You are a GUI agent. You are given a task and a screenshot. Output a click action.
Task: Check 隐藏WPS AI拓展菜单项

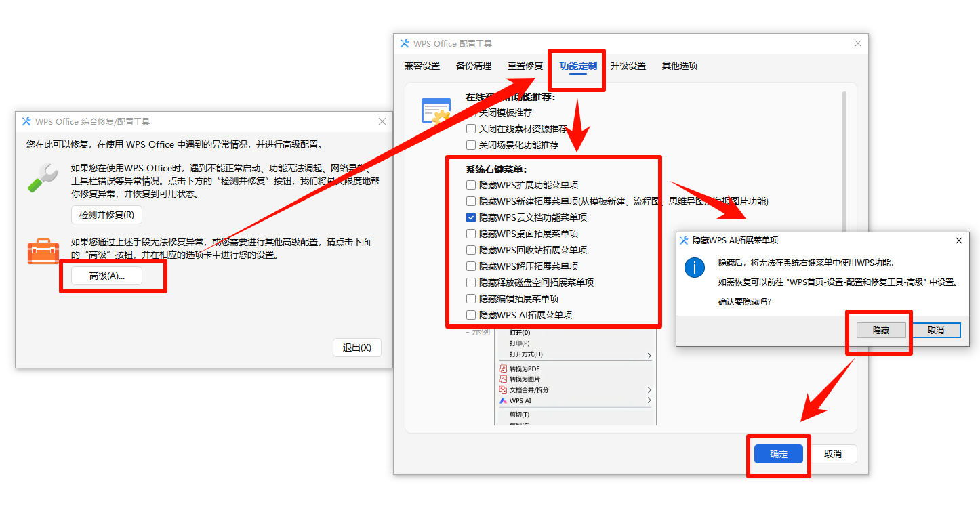click(x=471, y=315)
